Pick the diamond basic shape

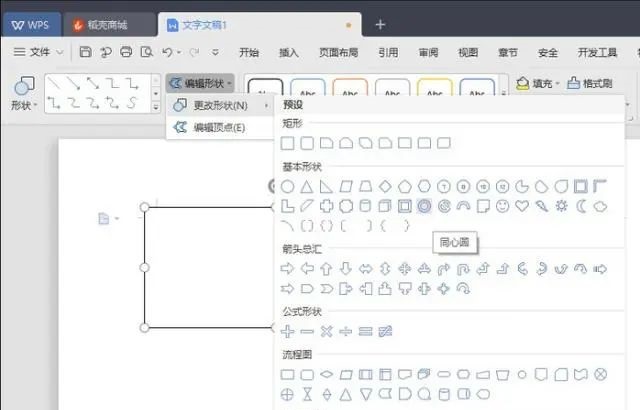(385, 187)
